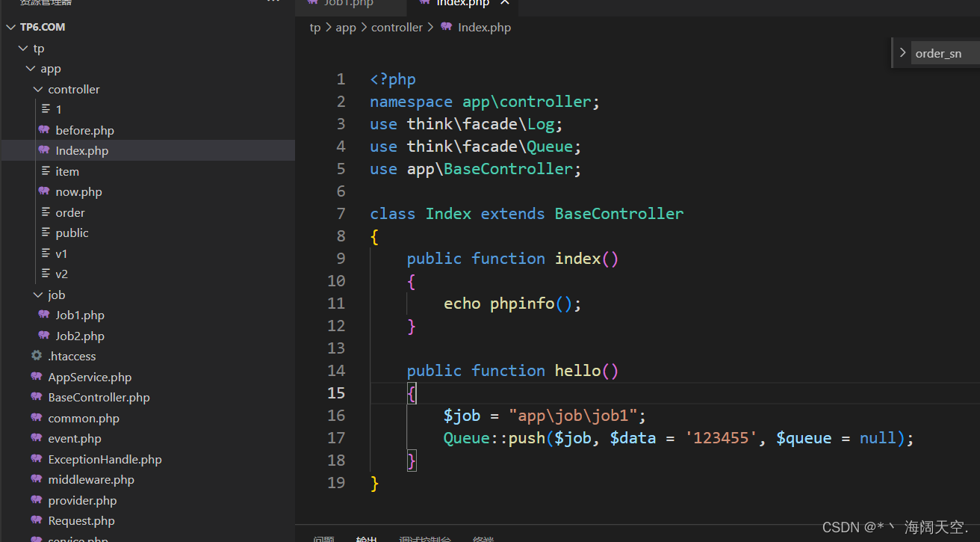Open the 终端 terminal panel tab
This screenshot has width=980, height=542.
[483, 538]
